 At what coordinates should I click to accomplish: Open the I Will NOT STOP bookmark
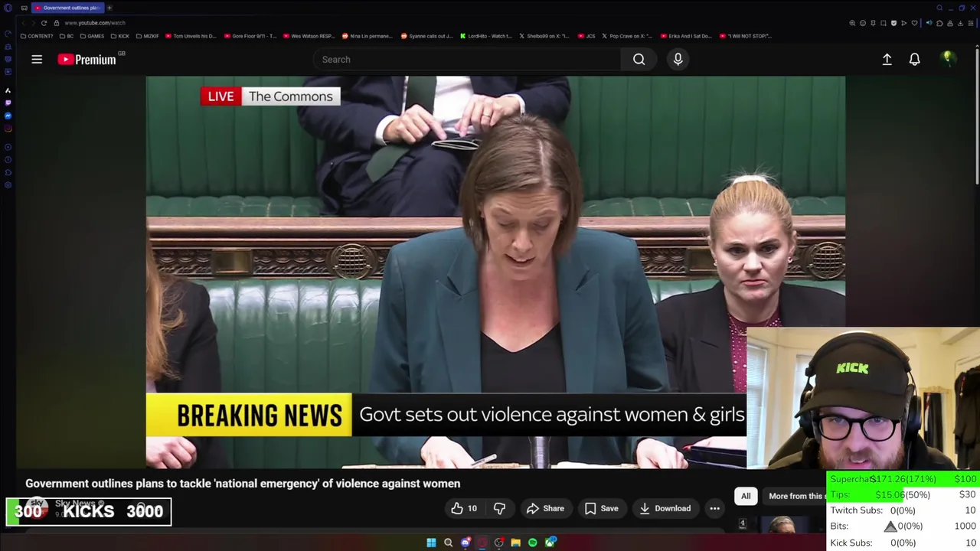pyautogui.click(x=746, y=36)
